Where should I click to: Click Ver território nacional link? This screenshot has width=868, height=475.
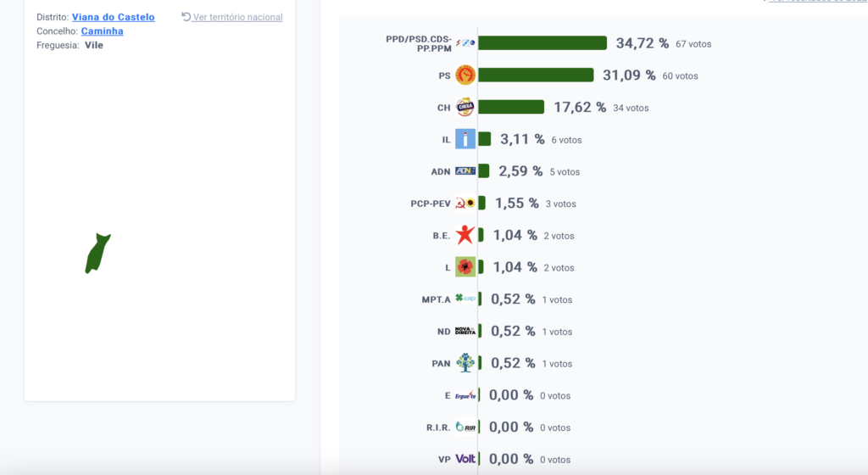[x=232, y=17]
